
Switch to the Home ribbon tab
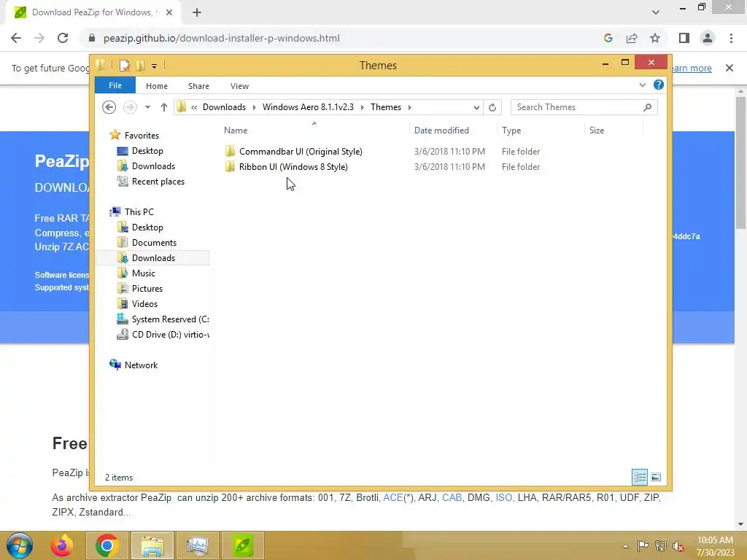tap(157, 86)
